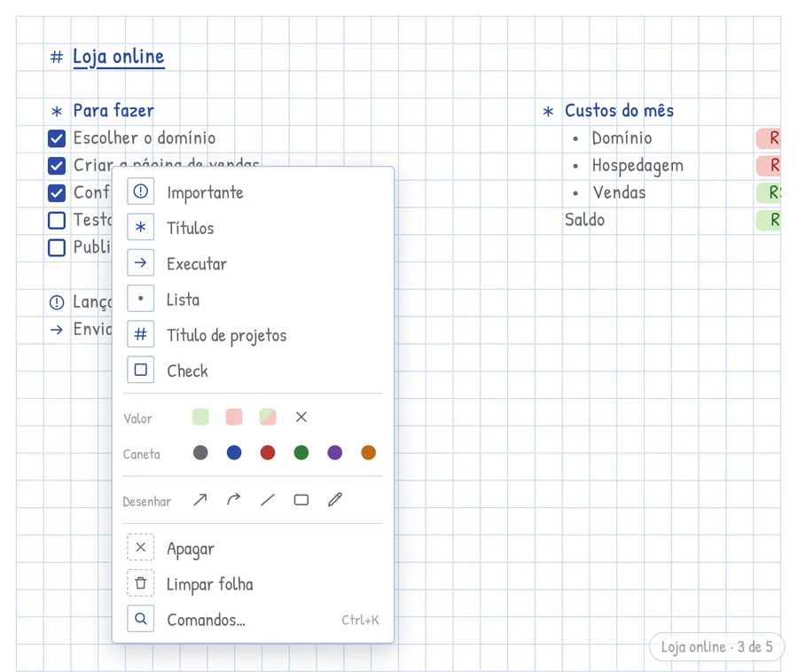
Task: Open the Comandos... menu entry
Action: click(253, 619)
